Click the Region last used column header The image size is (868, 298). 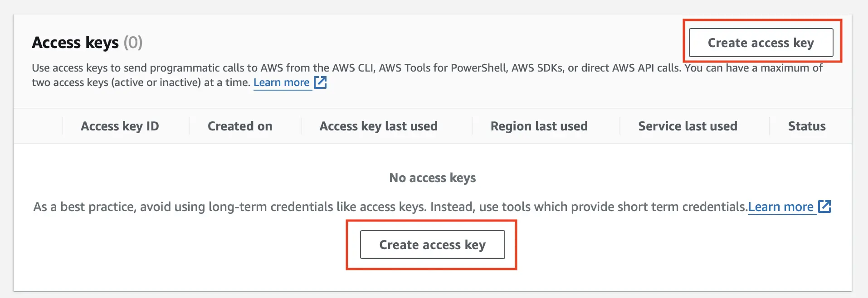(539, 126)
